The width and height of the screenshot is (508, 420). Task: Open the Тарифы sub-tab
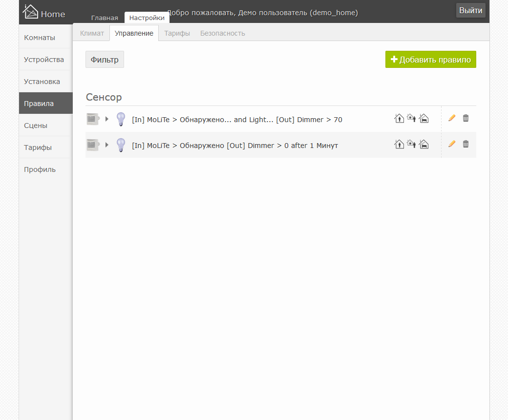click(x=177, y=33)
